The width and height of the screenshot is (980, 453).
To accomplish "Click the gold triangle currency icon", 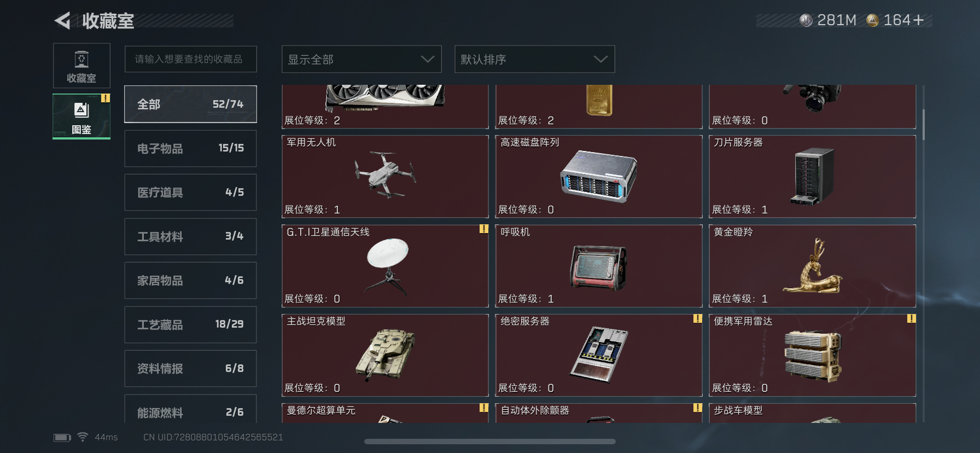I will coord(873,20).
